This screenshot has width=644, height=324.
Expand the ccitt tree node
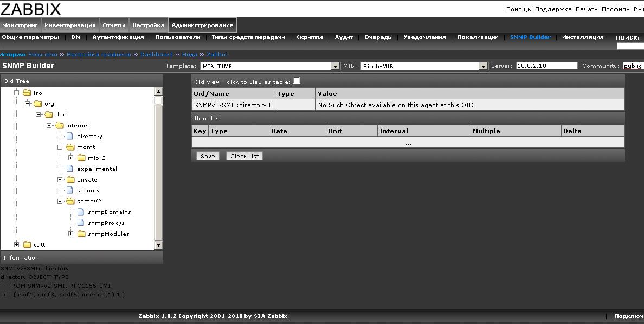coord(16,245)
